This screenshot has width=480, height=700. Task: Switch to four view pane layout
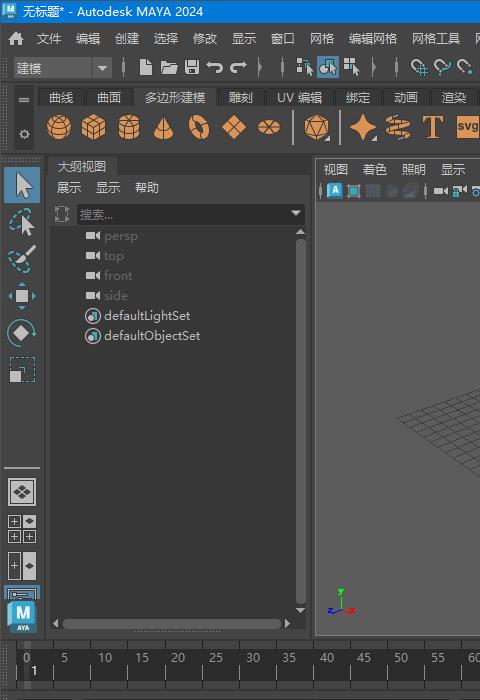click(22, 529)
